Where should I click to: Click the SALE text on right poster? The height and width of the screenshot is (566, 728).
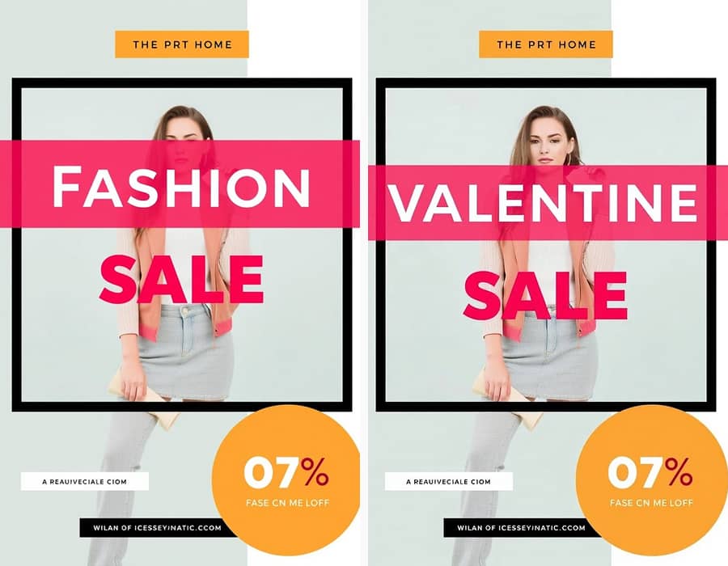(545, 296)
